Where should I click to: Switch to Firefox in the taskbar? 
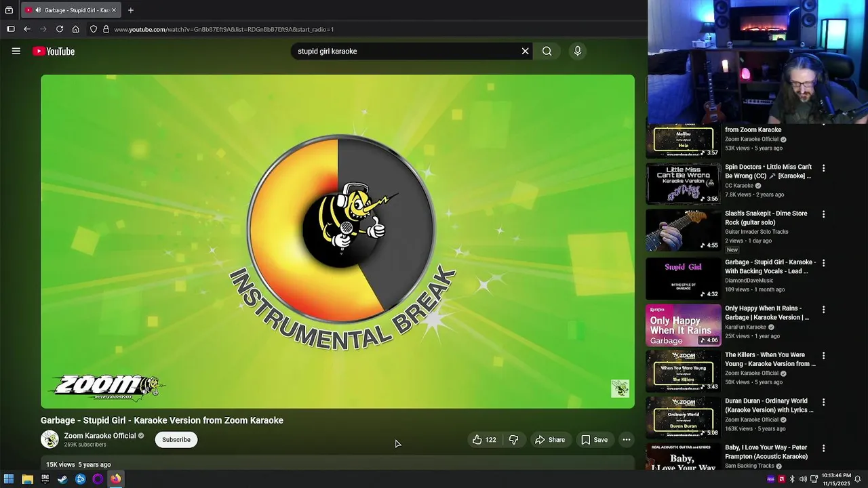click(x=116, y=479)
